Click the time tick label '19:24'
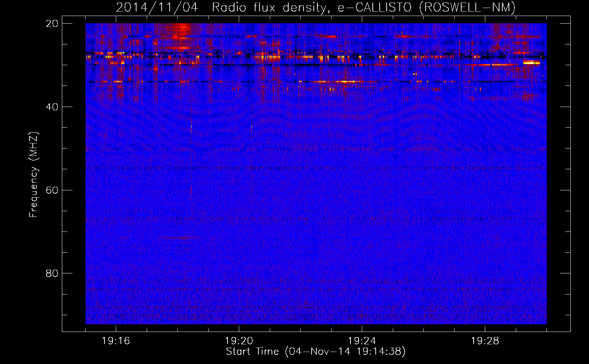The height and width of the screenshot is (364, 589). (x=362, y=341)
